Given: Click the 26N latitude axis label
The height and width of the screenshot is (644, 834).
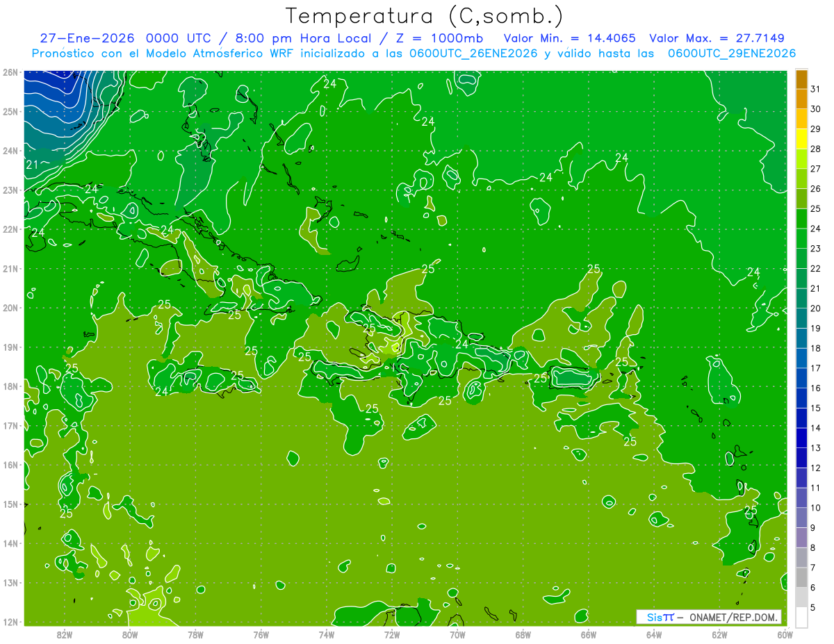Looking at the screenshot, I should 10,72.
